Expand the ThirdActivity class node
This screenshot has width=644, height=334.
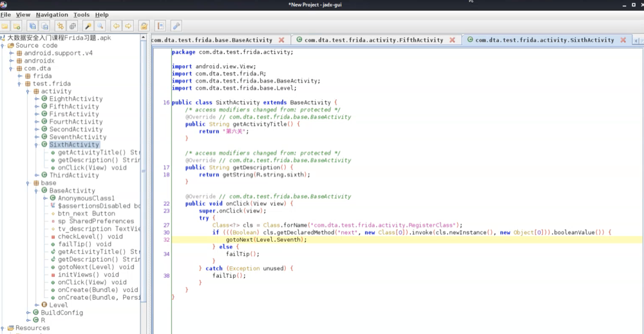(x=37, y=175)
